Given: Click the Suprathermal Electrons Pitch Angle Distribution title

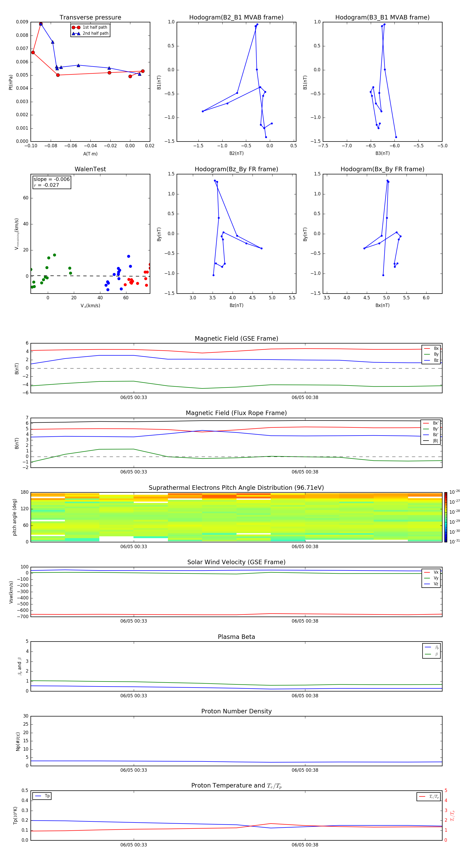Looking at the screenshot, I should 236,488.
